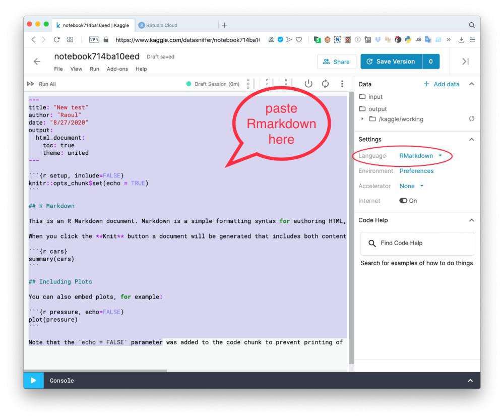Image resolution: width=504 pixels, height=420 pixels.
Task: Click the Save Version button
Action: coord(391,62)
